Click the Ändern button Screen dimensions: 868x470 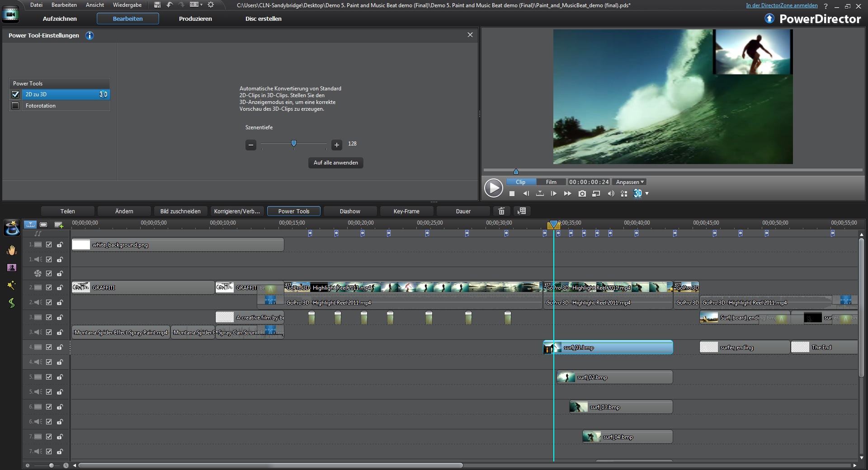124,211
